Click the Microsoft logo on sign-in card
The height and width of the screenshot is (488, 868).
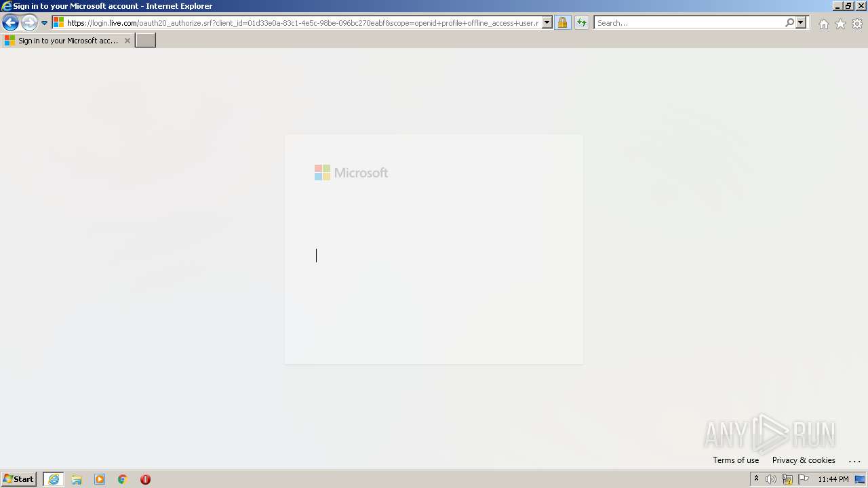coord(351,173)
